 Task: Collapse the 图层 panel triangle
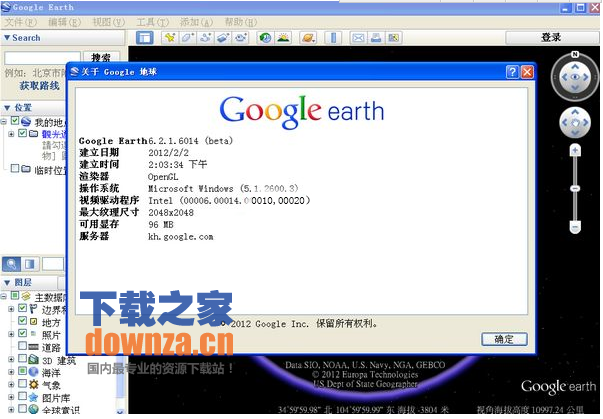point(7,283)
